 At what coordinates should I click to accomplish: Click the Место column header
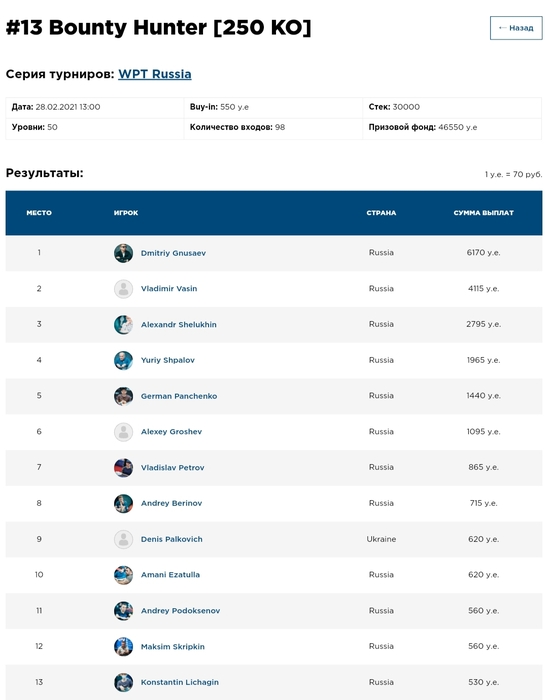39,213
